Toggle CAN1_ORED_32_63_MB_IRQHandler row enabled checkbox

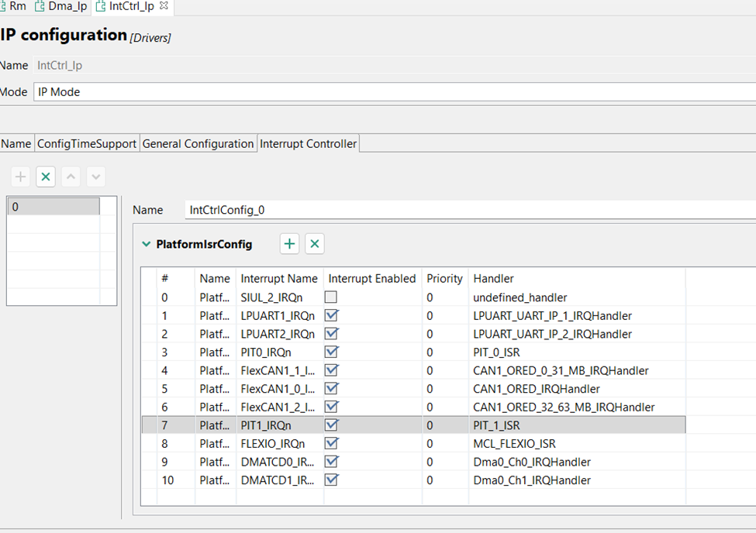point(331,407)
